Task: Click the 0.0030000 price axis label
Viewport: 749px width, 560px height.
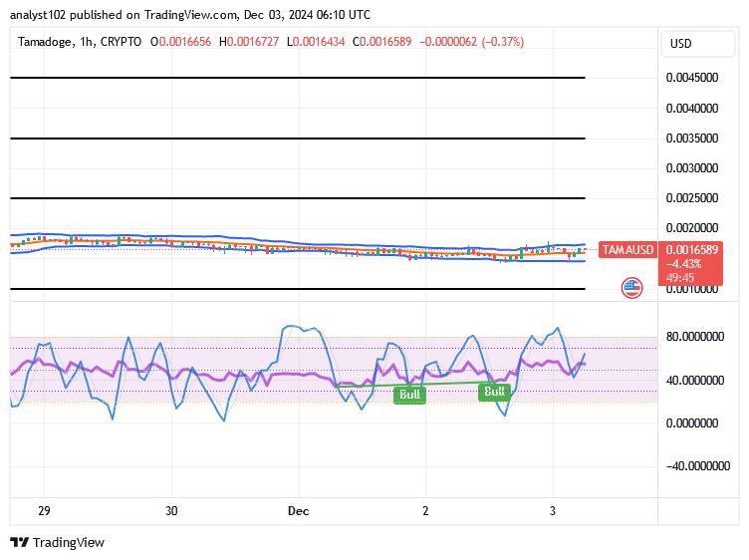Action: click(691, 168)
